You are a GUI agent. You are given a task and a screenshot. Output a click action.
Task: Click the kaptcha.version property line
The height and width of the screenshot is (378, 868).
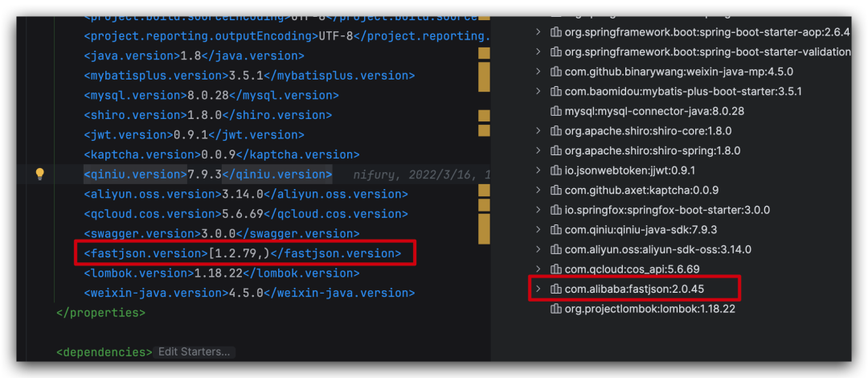[x=222, y=154]
